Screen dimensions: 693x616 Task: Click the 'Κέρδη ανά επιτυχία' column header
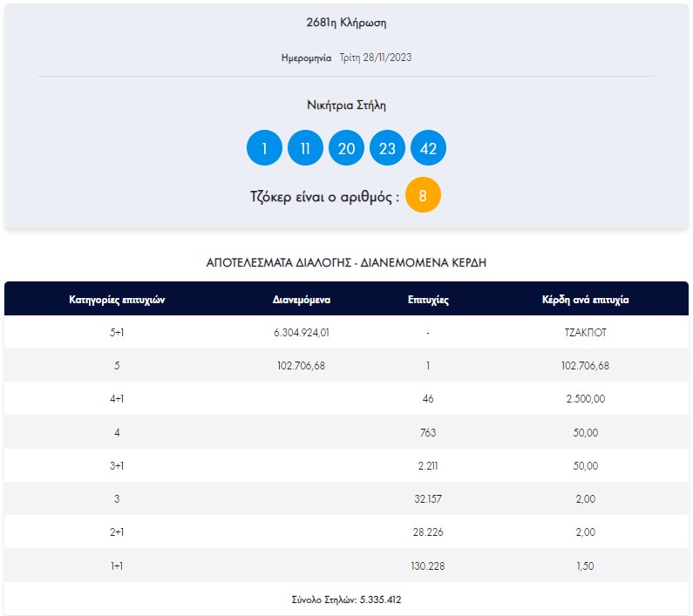pos(586,299)
